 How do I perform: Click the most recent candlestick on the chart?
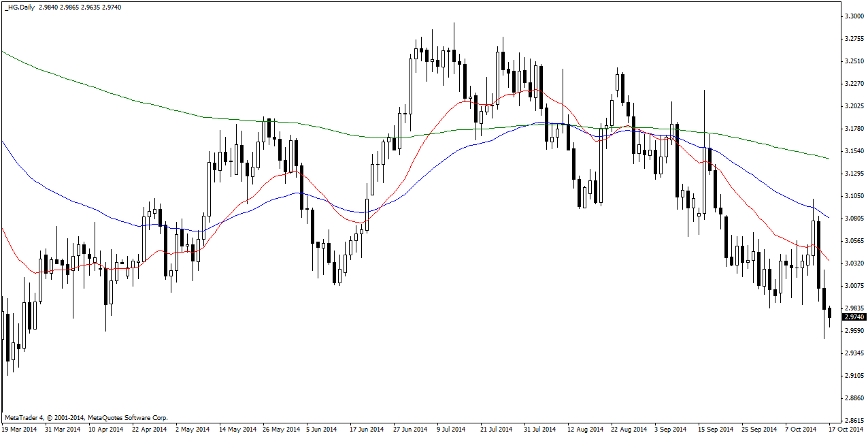click(829, 312)
